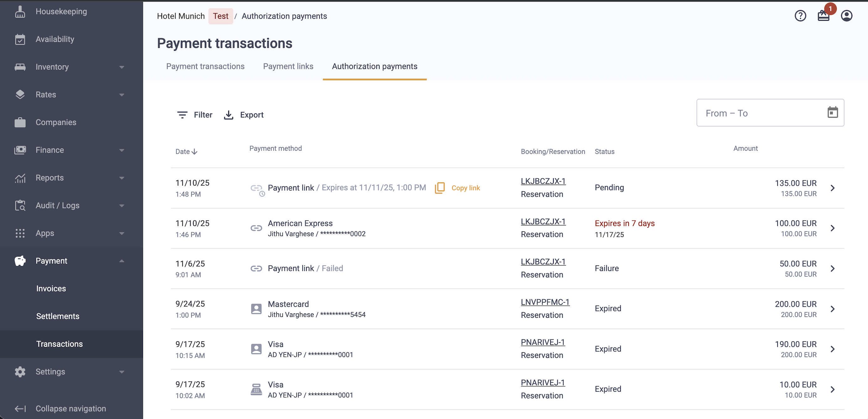Click the Payment method column header

point(275,148)
